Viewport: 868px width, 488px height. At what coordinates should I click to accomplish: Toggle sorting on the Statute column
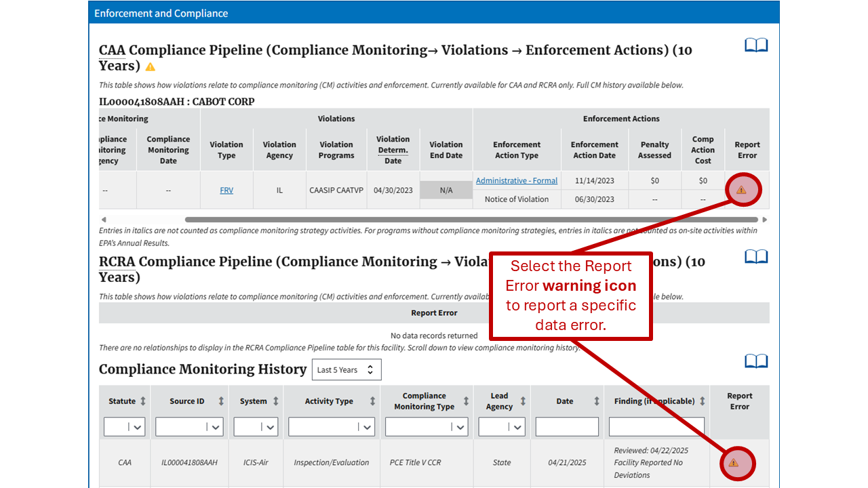(x=144, y=401)
